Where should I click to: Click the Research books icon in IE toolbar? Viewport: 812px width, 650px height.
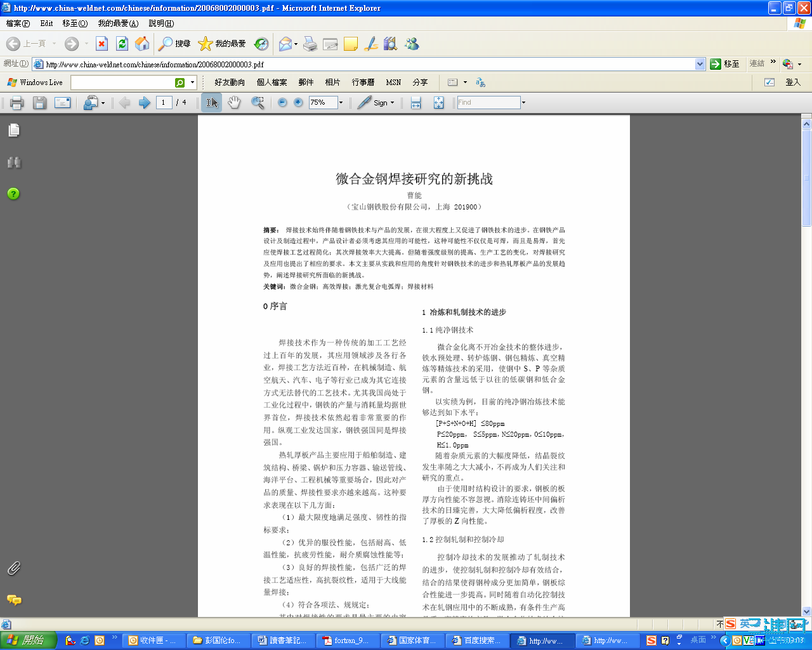391,44
